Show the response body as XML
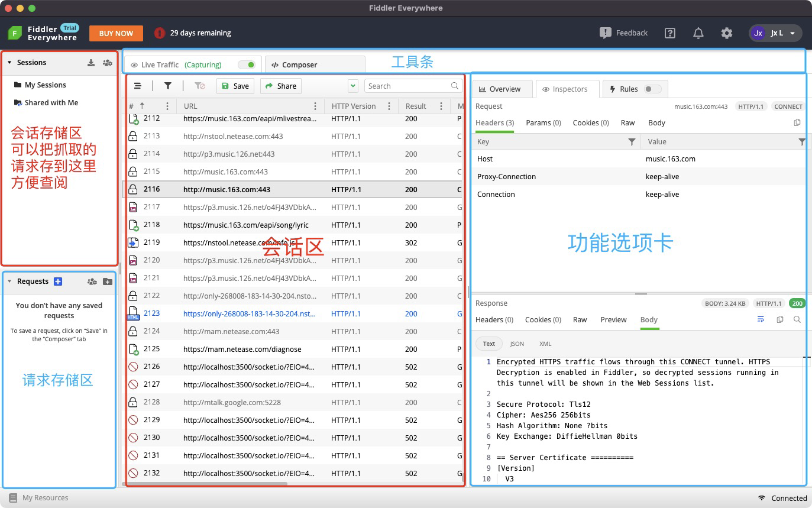 [545, 344]
